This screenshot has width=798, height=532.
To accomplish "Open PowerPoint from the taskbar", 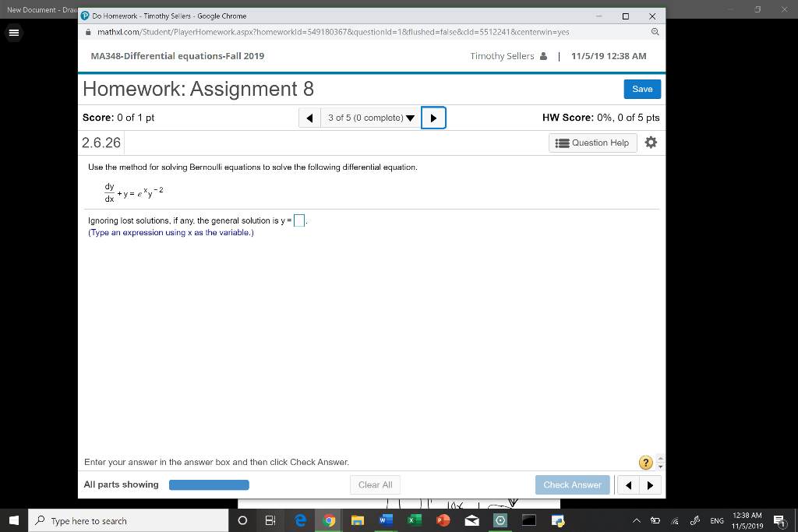I will coord(443,520).
